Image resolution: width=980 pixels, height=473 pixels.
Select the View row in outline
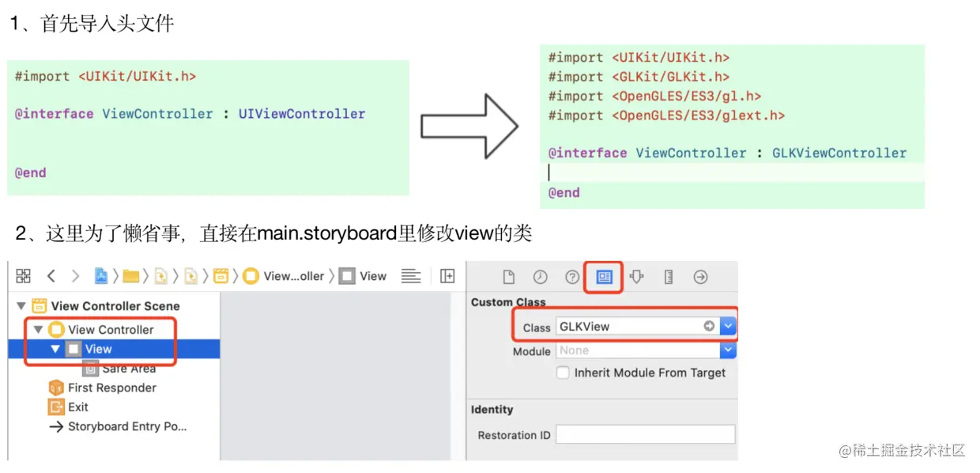pyautogui.click(x=114, y=349)
